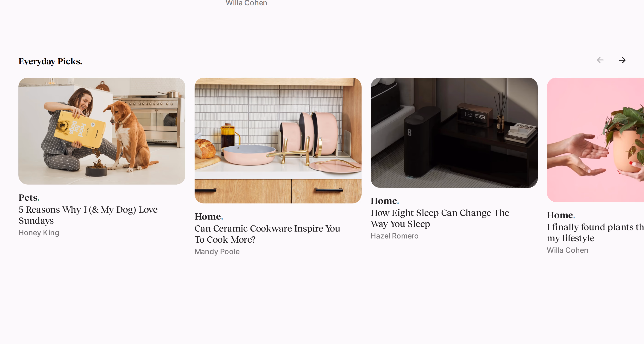644x344 pixels.
Task: Open the pink plant hands image
Action: pos(595,140)
